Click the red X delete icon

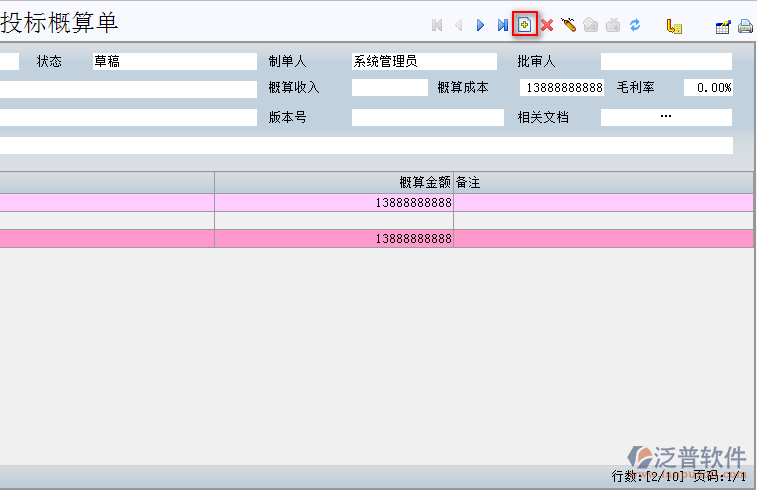point(547,25)
